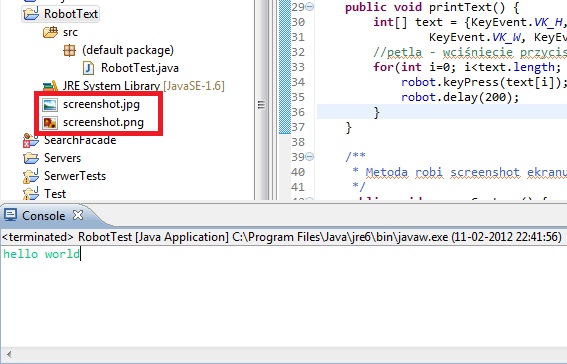
Task: Click the Test project icon
Action: click(x=31, y=193)
